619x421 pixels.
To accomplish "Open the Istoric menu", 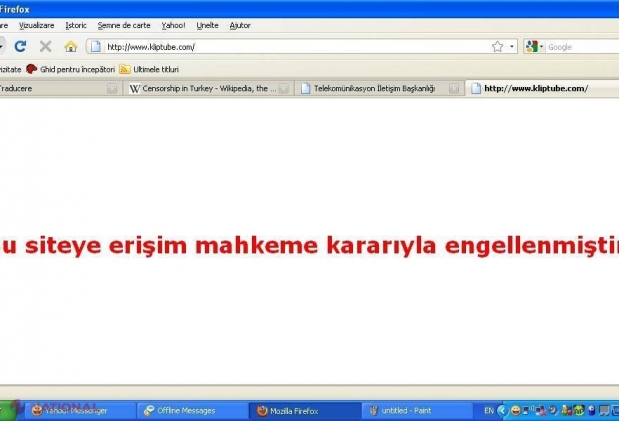I will pyautogui.click(x=76, y=24).
